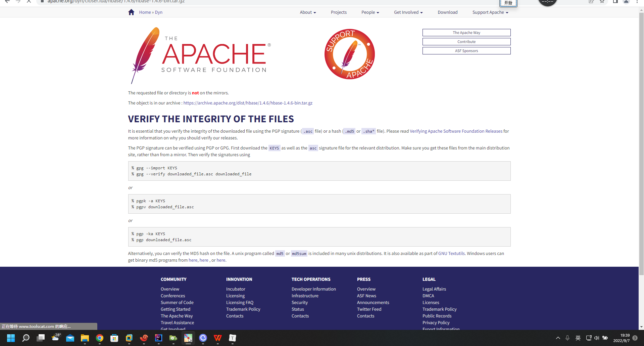The image size is (644, 346).
Task: Click the footer DMCA link
Action: (428, 296)
